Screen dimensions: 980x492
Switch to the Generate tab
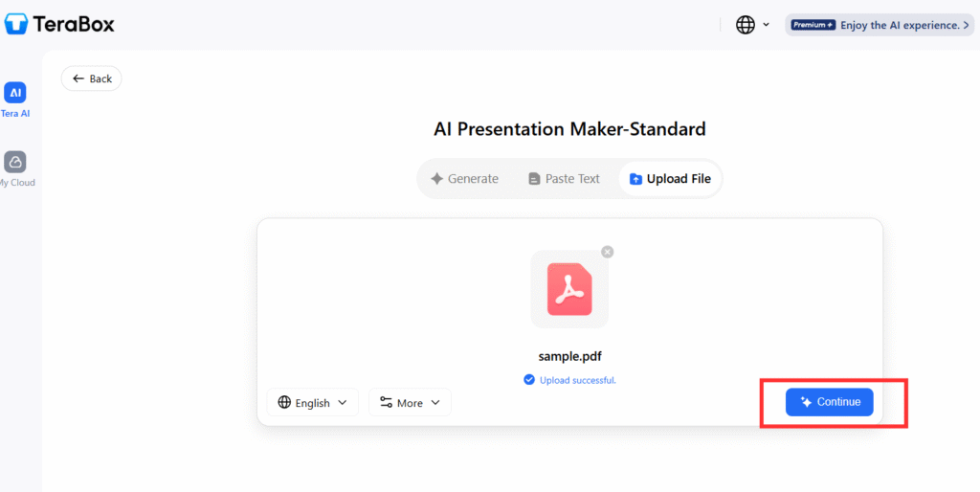tap(464, 179)
